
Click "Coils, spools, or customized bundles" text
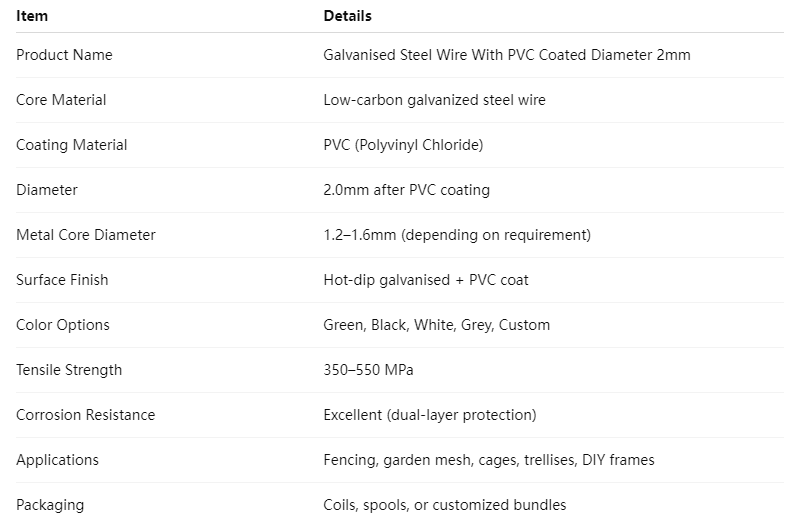point(445,505)
